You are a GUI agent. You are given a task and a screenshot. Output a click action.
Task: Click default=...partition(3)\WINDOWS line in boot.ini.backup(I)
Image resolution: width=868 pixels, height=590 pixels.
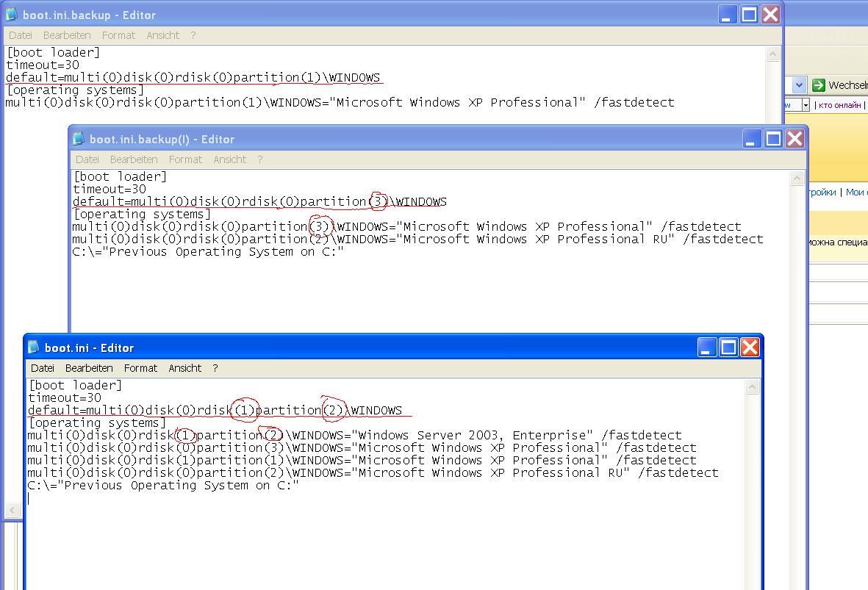[x=259, y=202]
